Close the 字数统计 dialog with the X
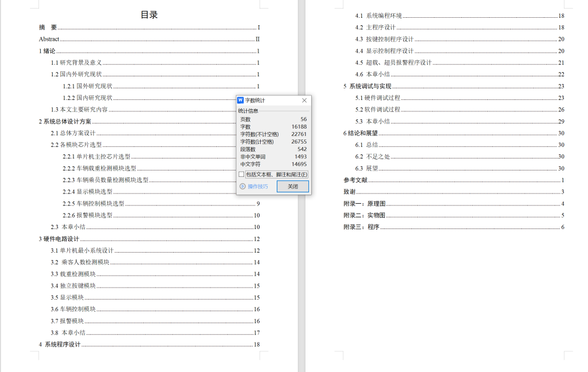588x372 pixels. point(304,100)
